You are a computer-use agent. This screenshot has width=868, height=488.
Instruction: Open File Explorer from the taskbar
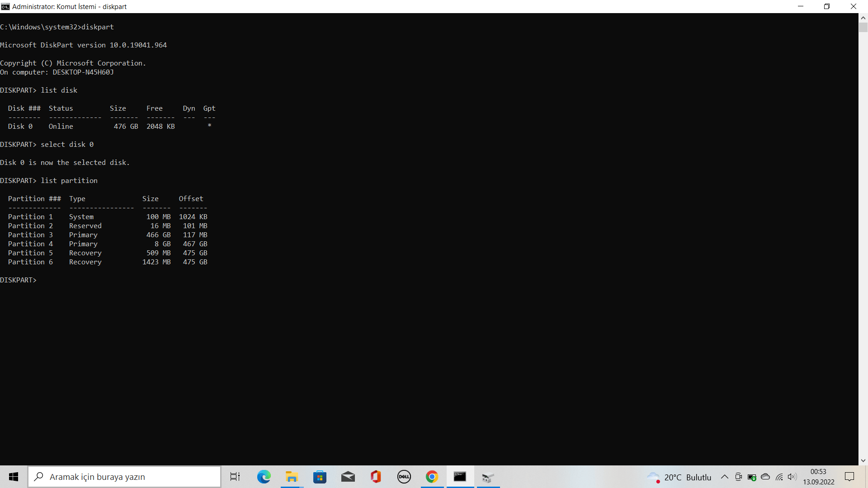pos(292,477)
